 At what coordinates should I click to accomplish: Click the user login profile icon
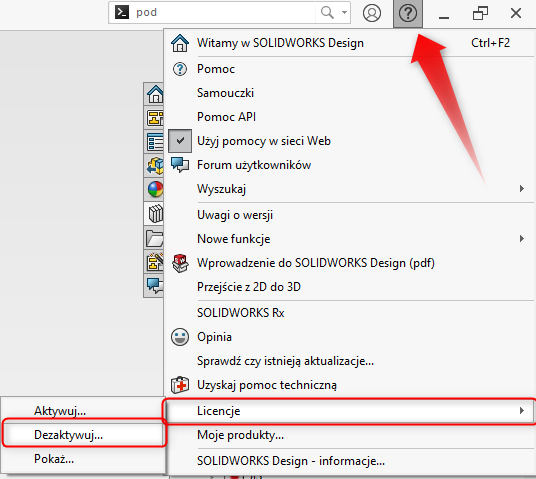372,13
